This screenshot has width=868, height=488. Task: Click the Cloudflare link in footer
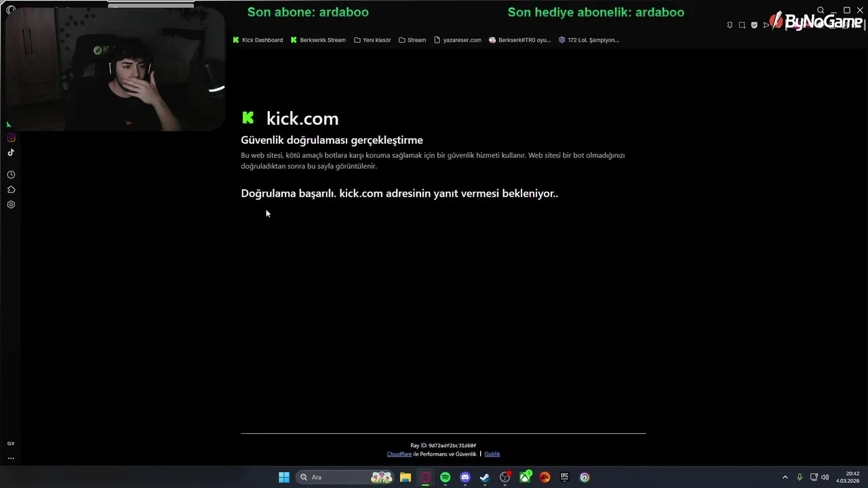click(399, 454)
